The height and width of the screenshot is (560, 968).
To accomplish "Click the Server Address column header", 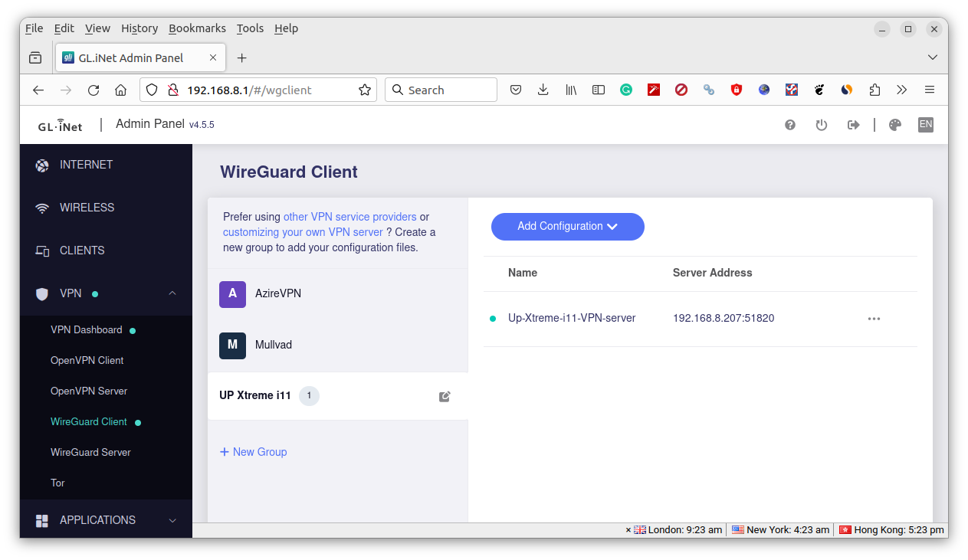I will click(713, 273).
